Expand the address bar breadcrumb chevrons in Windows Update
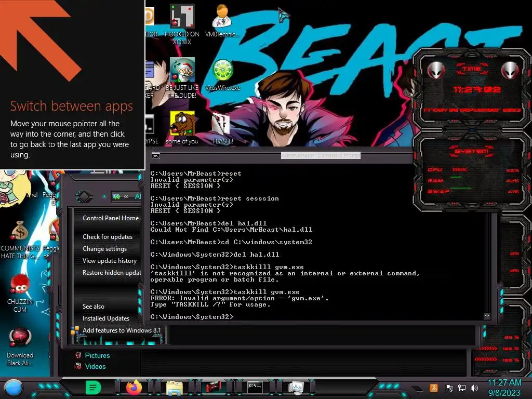Image resolution: width=532 pixels, height=399 pixels. point(126,196)
